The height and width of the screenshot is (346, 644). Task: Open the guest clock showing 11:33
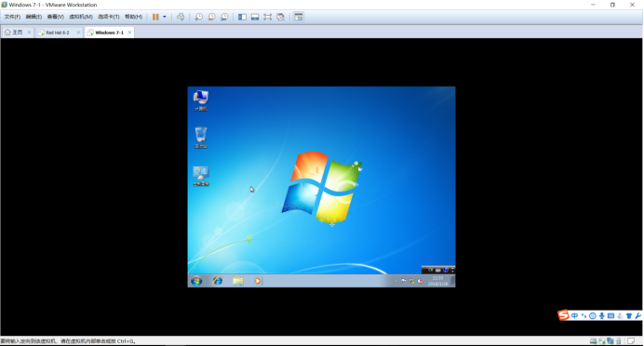point(437,281)
